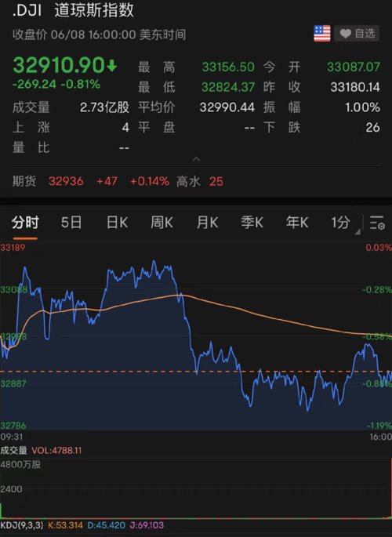Click the green down arrow beside price
Screen dimensions: 392x537
[111, 65]
